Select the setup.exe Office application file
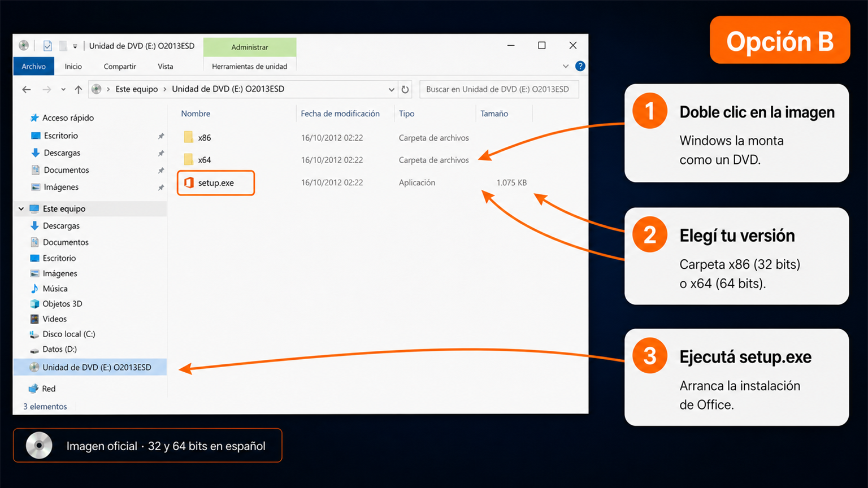The width and height of the screenshot is (868, 488). [216, 183]
